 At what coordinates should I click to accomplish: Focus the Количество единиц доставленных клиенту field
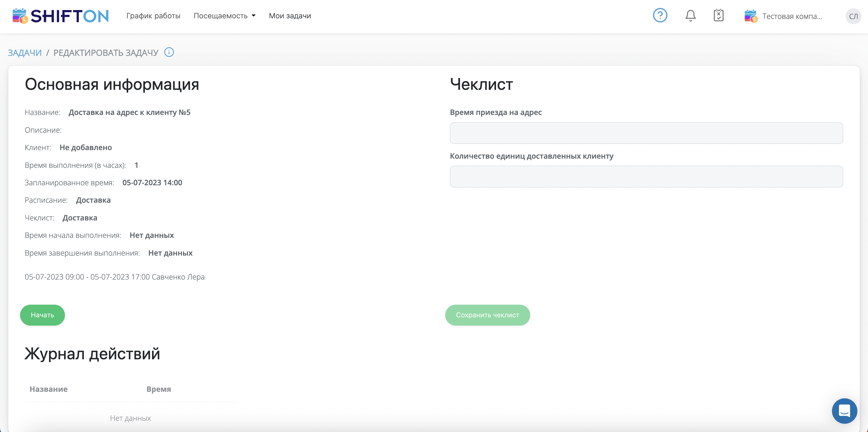pos(646,176)
